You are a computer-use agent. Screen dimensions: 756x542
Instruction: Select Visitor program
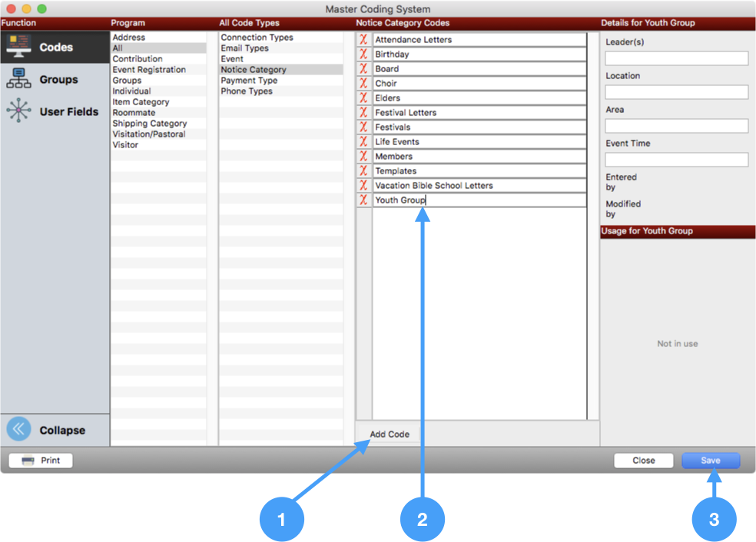[158, 145]
